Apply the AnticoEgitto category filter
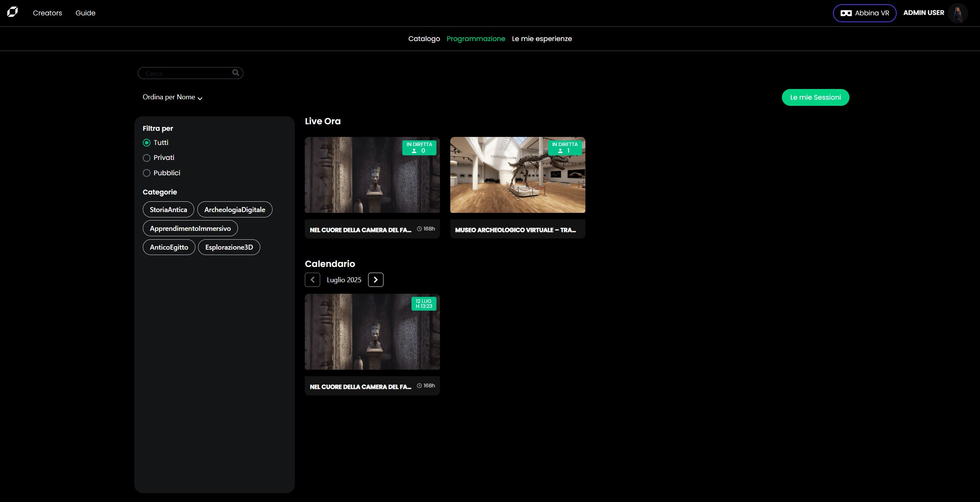The height and width of the screenshot is (502, 980). pos(169,247)
